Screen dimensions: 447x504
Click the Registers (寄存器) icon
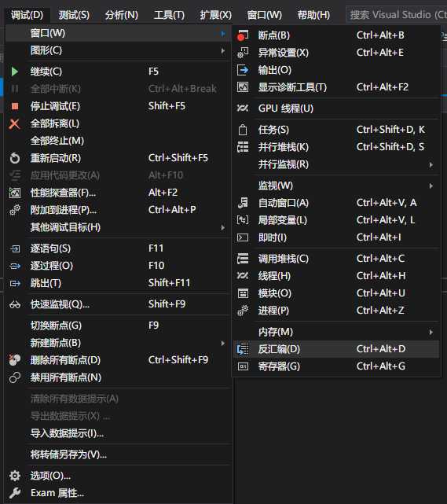pos(243,366)
